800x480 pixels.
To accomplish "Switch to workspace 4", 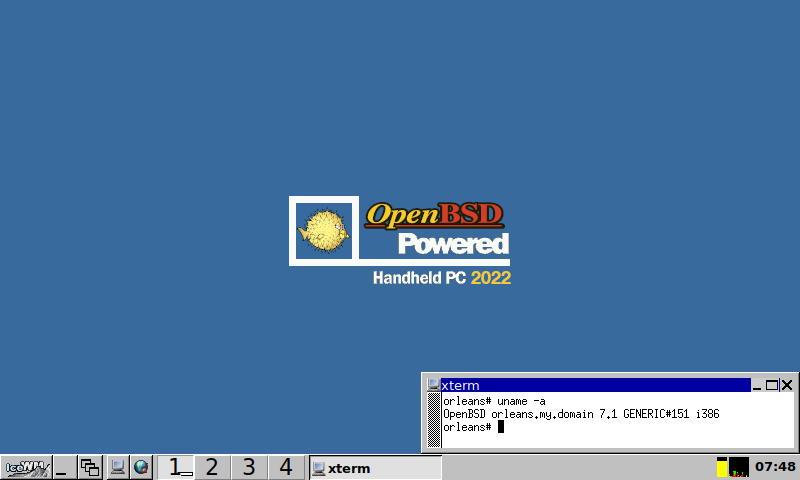I will coord(286,467).
